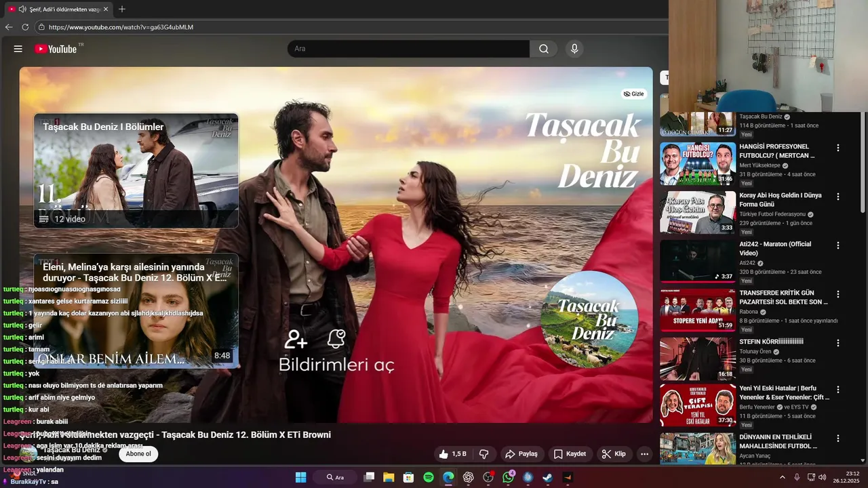
Task: Open the taskbar 'Ara' search box
Action: (334, 477)
